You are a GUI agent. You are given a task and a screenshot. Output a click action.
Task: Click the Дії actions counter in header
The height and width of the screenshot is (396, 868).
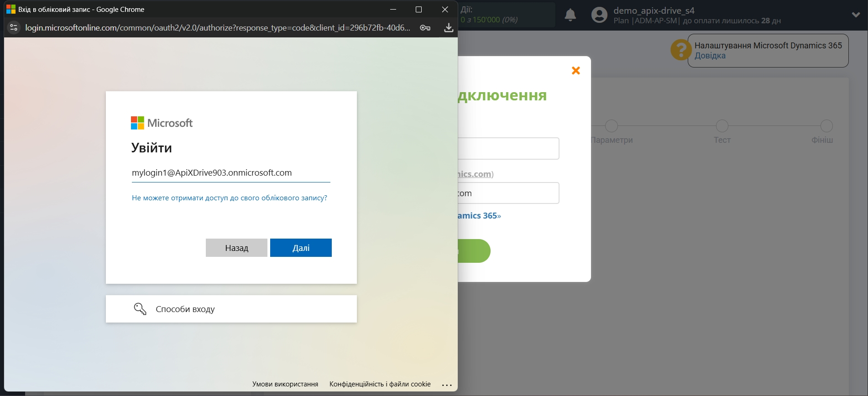[x=507, y=15]
